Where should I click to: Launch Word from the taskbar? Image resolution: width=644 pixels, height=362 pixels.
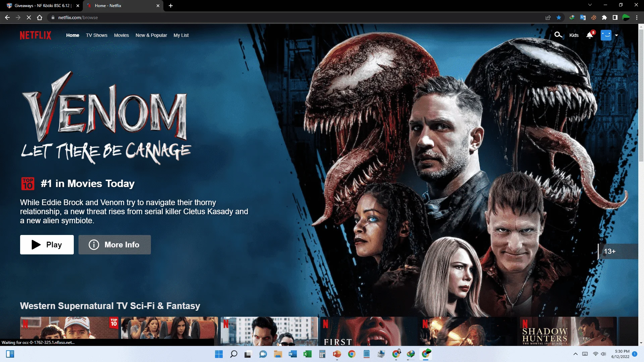click(292, 354)
